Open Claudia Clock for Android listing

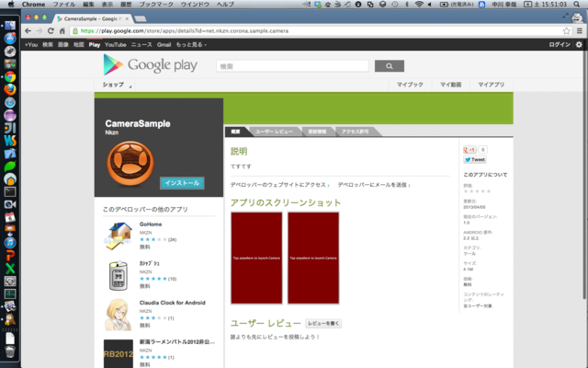coord(172,303)
